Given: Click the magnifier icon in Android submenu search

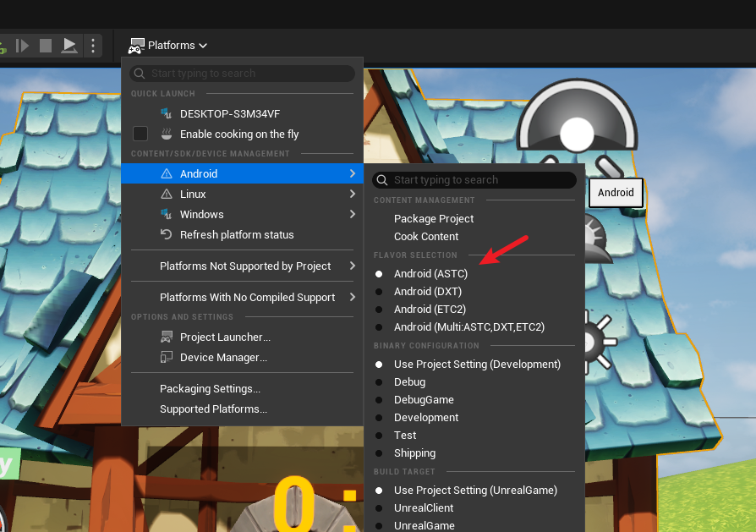Looking at the screenshot, I should 382,180.
